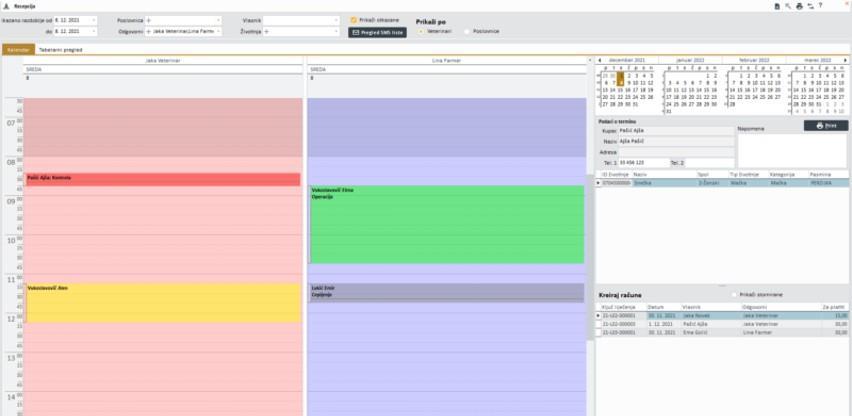The width and height of the screenshot is (852, 416).
Task: Select the Ema Gorič invoice row
Action: [722, 332]
